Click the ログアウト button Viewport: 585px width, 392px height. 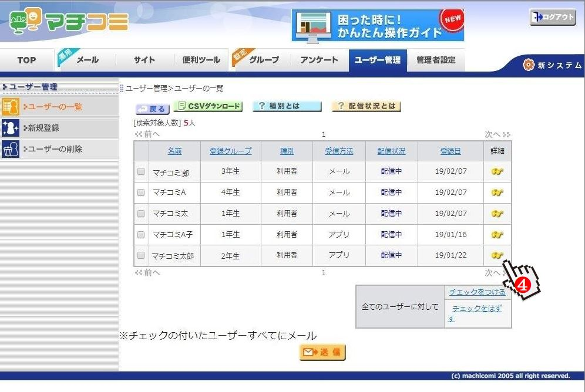point(552,18)
